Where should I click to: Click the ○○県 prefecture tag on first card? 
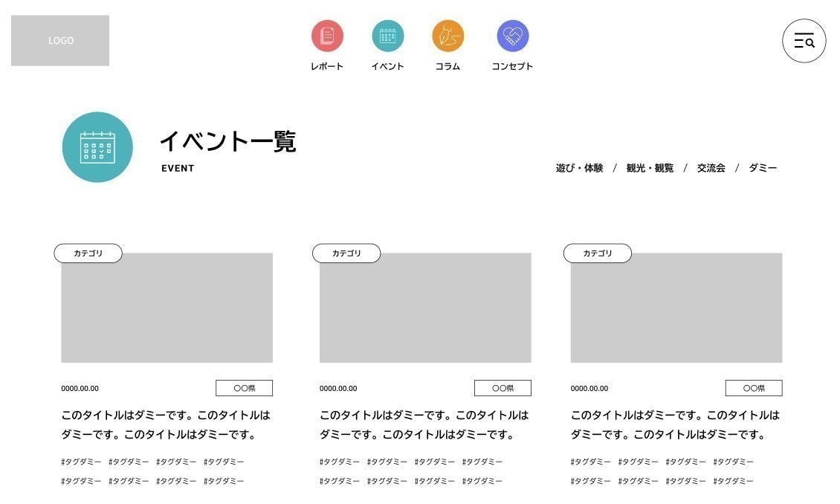(x=244, y=388)
